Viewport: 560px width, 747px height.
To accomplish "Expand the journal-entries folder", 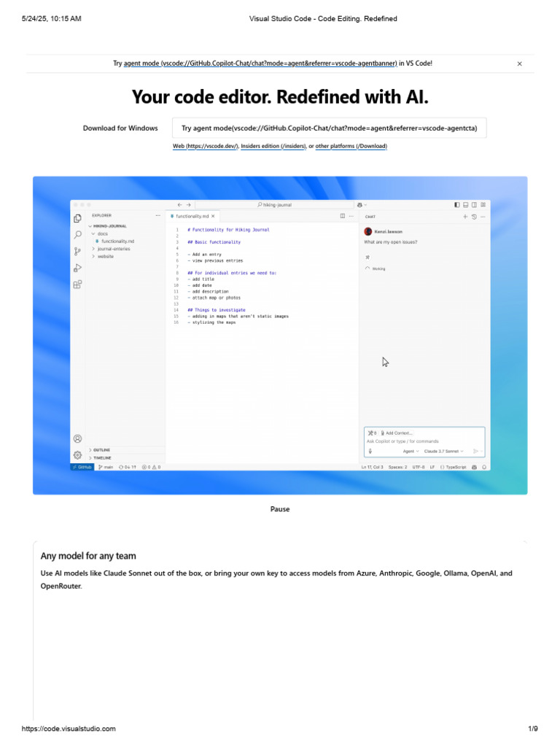I will (x=111, y=249).
